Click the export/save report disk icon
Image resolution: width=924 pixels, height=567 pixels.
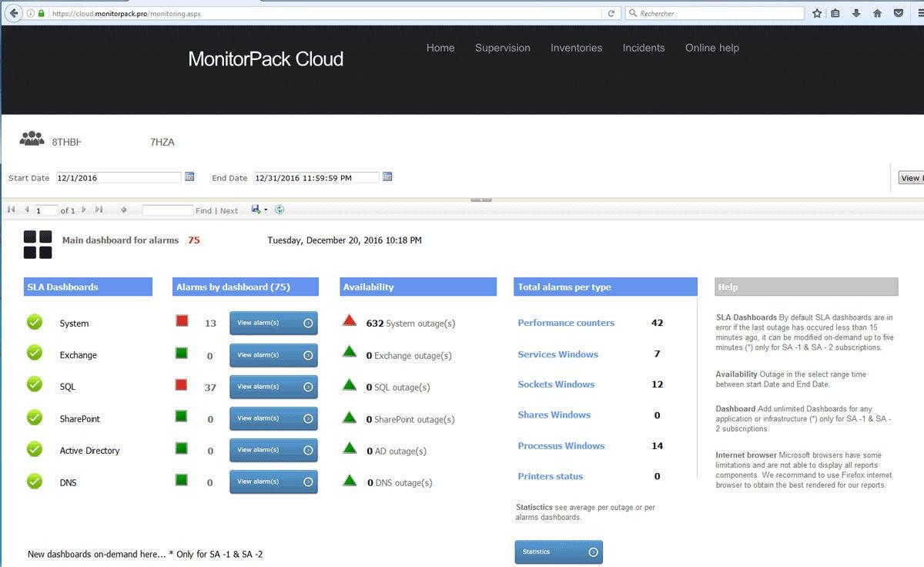click(x=255, y=210)
